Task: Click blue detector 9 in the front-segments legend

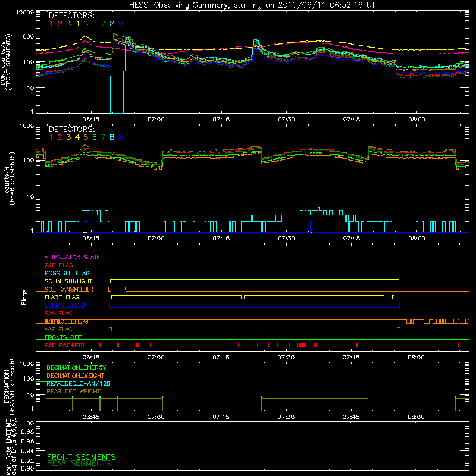Action: pyautogui.click(x=121, y=24)
